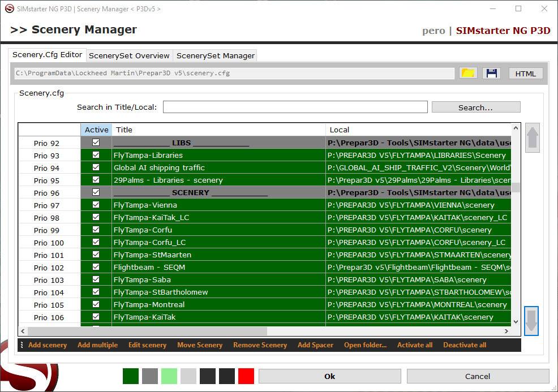The width and height of the screenshot is (558, 392).
Task: Pick the medium gray color swatch
Action: [150, 376]
